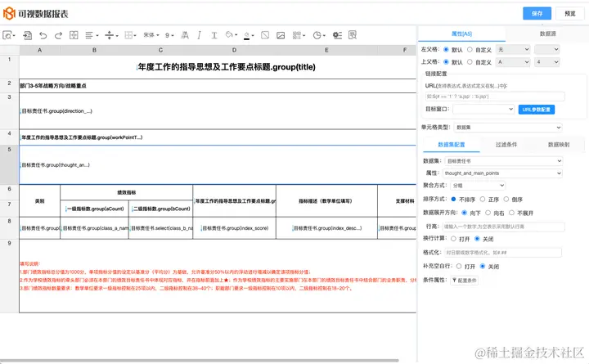Select 默认 for 左父格
Image resolution: width=589 pixels, height=364 pixels.
447,50
